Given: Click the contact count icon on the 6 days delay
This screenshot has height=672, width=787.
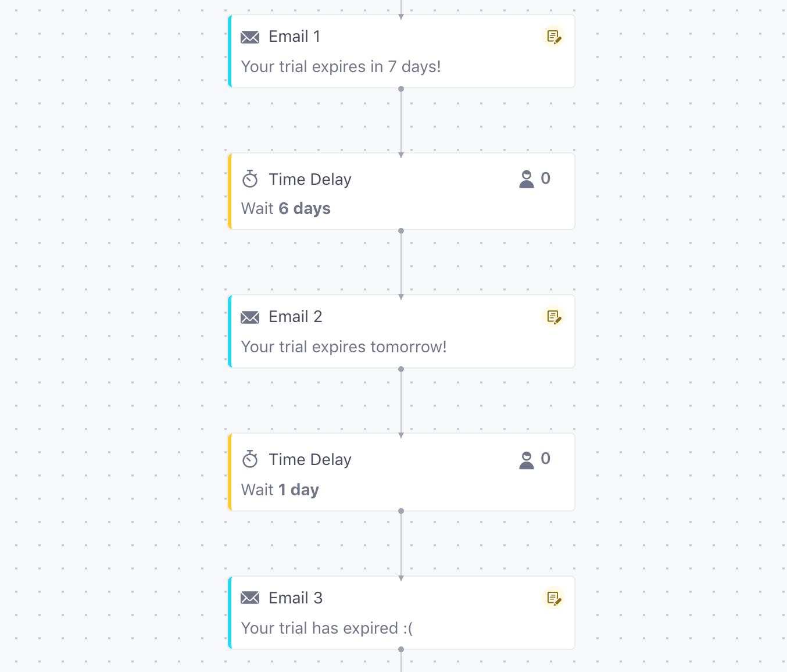Looking at the screenshot, I should coord(527,179).
